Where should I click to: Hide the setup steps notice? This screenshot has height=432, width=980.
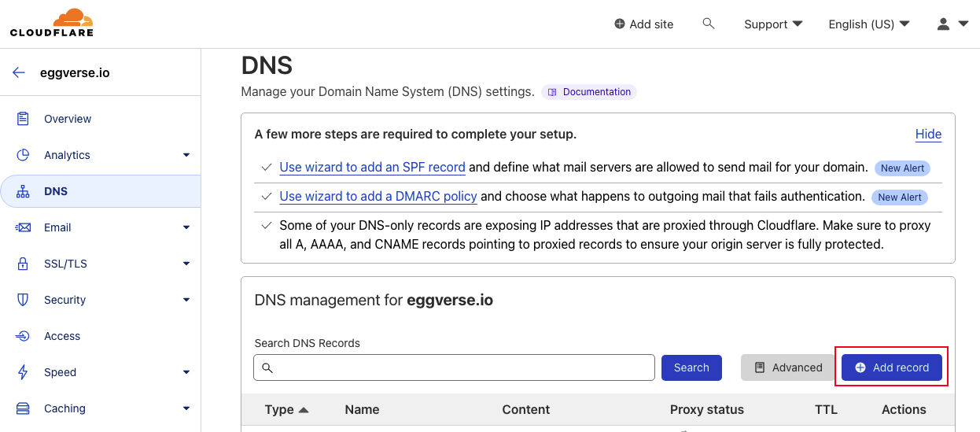(x=928, y=135)
